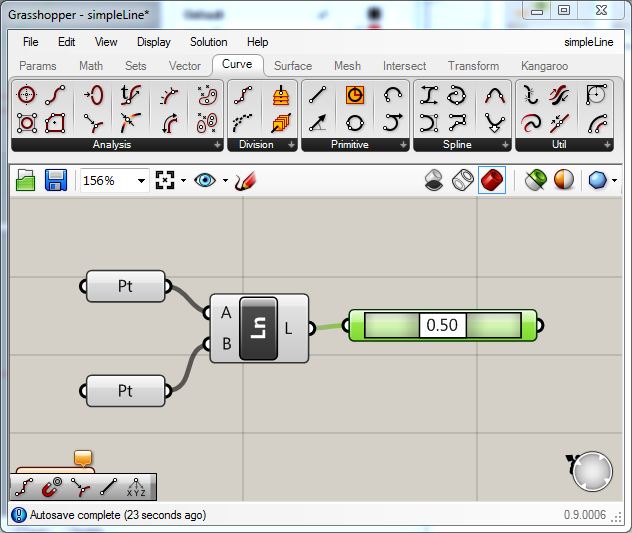This screenshot has height=533, width=632.
Task: Switch to the Params tab
Action: pyautogui.click(x=37, y=66)
